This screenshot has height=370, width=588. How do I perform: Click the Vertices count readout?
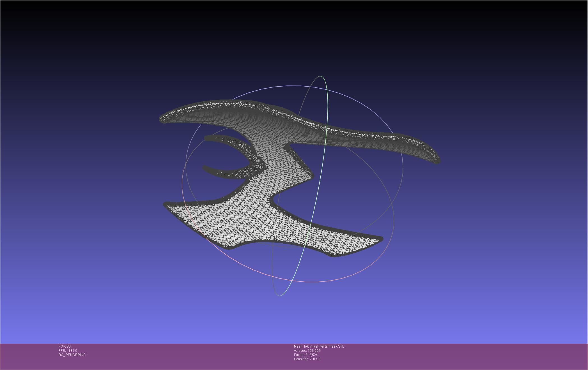307,351
